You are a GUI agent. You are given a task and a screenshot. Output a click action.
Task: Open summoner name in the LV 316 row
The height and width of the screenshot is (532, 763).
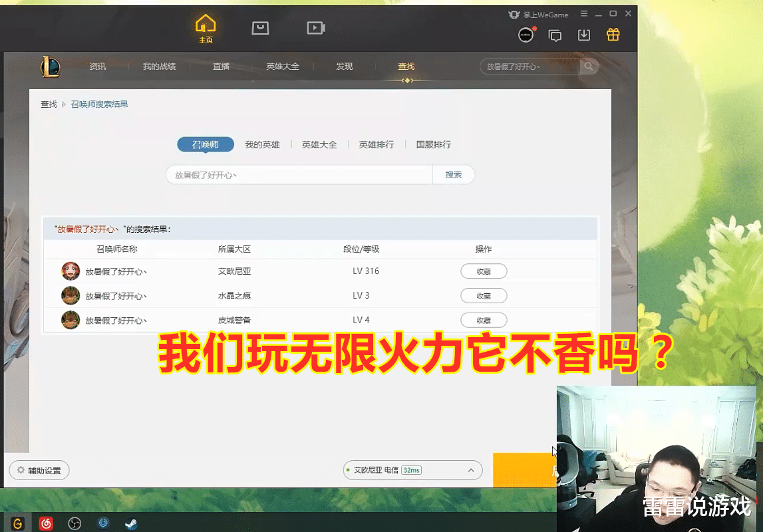tap(116, 271)
